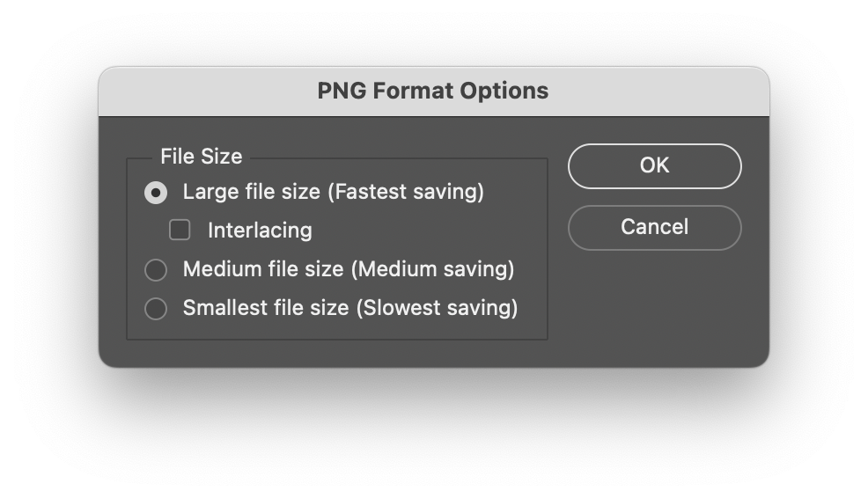868x498 pixels.
Task: Click the 'Large file size (Fastest saving)' label
Action: (x=334, y=192)
